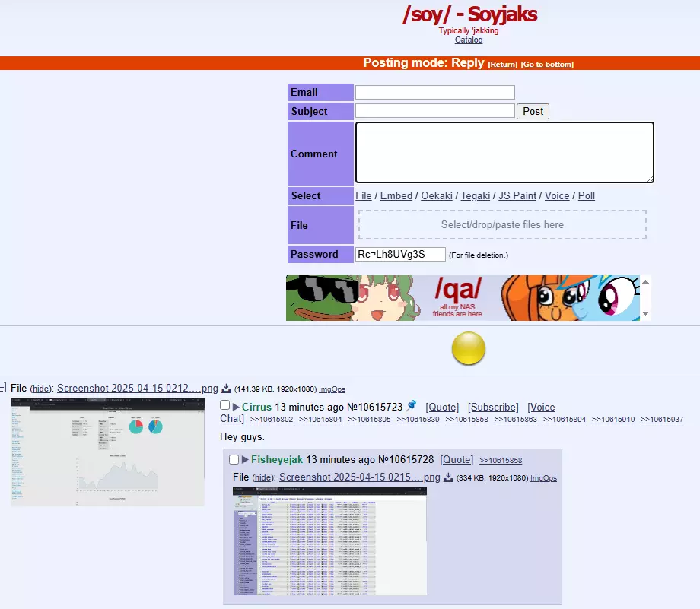
Task: Click the file drop zone to select files
Action: coord(502,225)
